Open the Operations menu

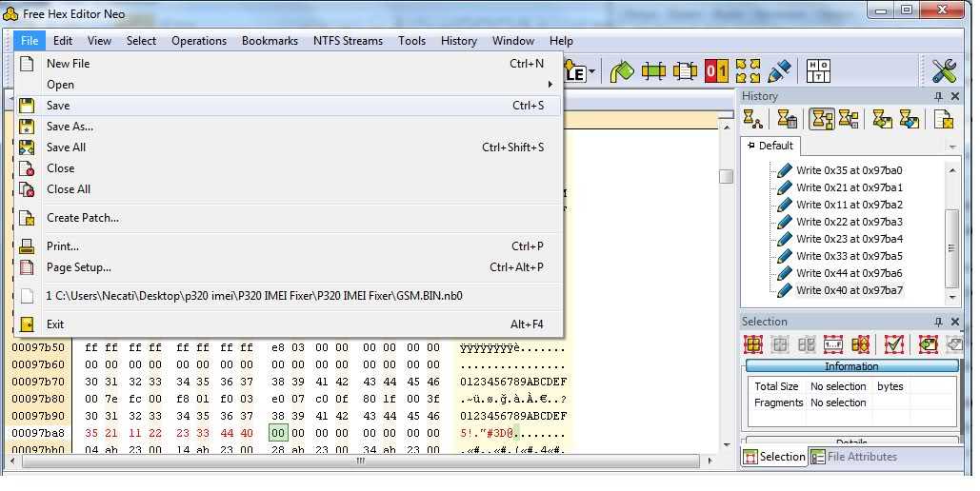click(199, 41)
